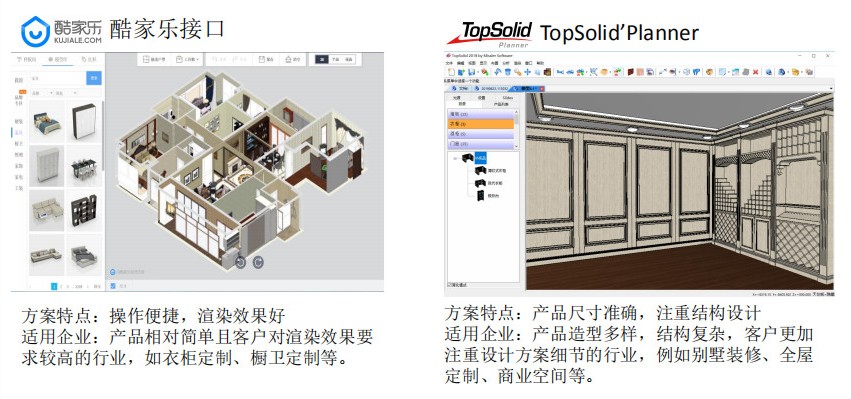851x399 pixels.
Task: Open the document tabs dropdown arrow at far right
Action: pos(830,88)
